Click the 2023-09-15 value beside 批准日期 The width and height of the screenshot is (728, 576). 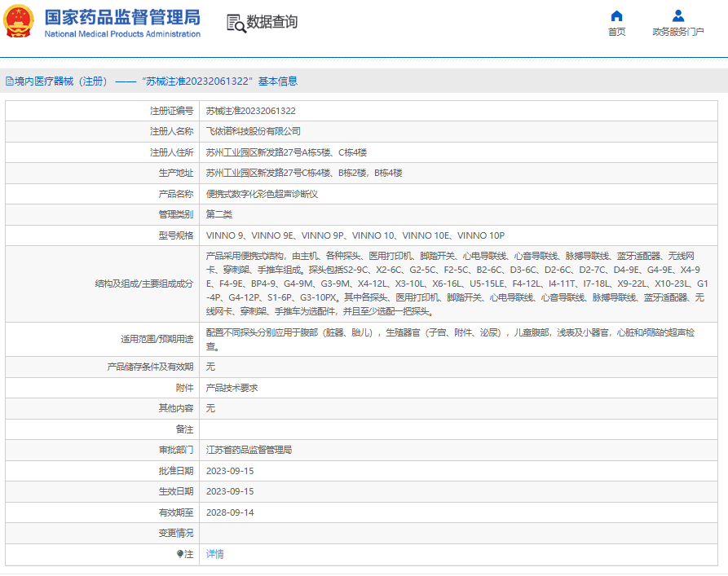coord(230,471)
